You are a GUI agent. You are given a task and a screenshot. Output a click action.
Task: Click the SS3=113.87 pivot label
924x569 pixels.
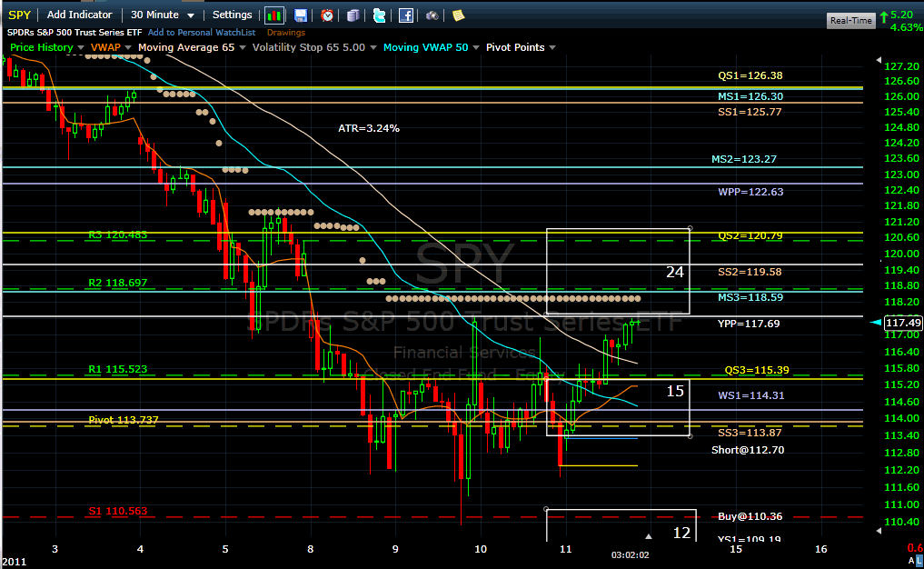(x=750, y=433)
